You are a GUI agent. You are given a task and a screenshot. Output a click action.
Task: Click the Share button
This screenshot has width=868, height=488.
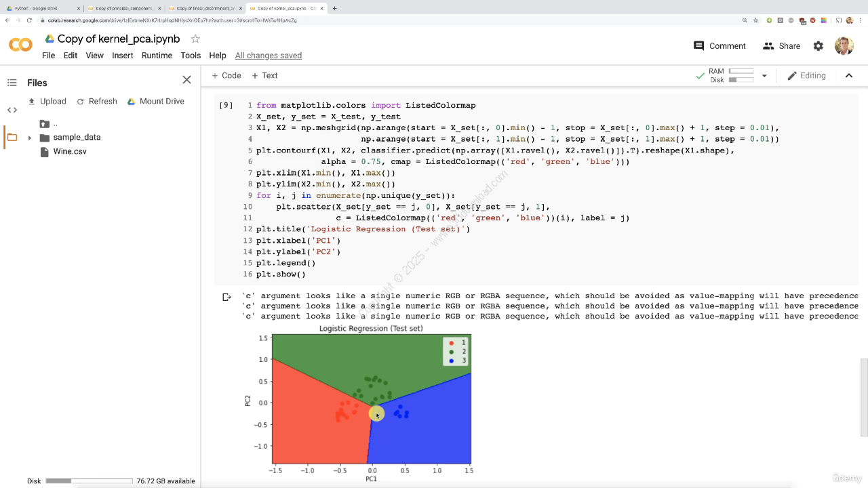pyautogui.click(x=781, y=46)
